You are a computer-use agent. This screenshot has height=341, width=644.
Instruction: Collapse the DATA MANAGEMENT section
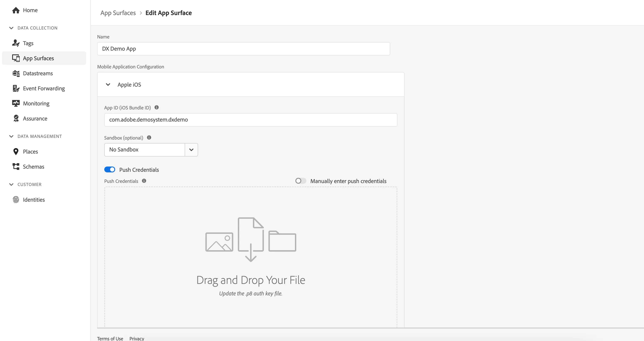click(x=11, y=136)
